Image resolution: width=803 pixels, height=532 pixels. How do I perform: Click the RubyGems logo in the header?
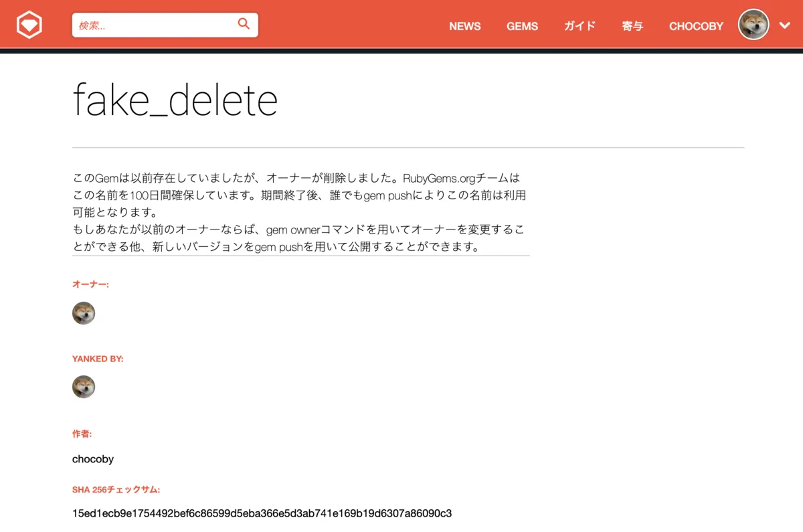pos(29,25)
